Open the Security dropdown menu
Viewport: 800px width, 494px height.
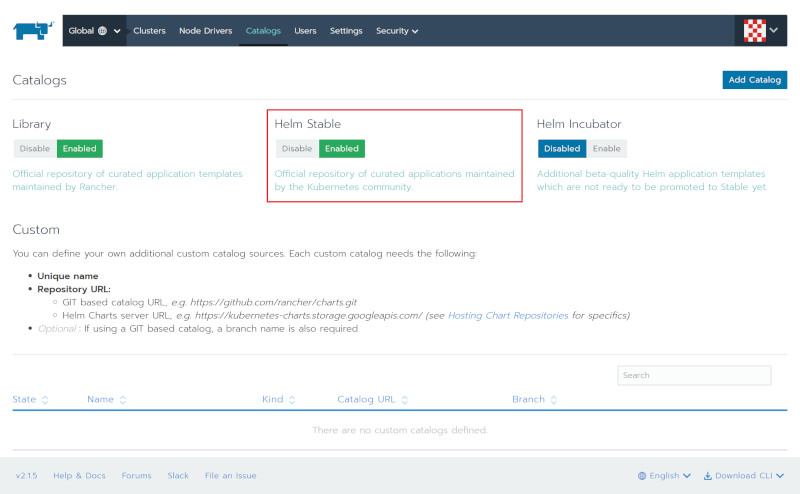click(x=397, y=31)
